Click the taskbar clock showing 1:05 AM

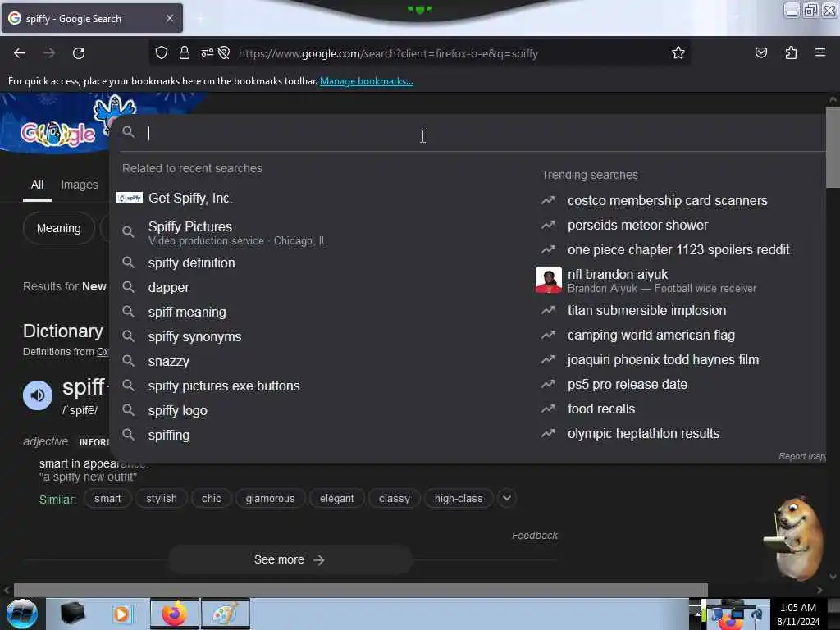click(797, 608)
